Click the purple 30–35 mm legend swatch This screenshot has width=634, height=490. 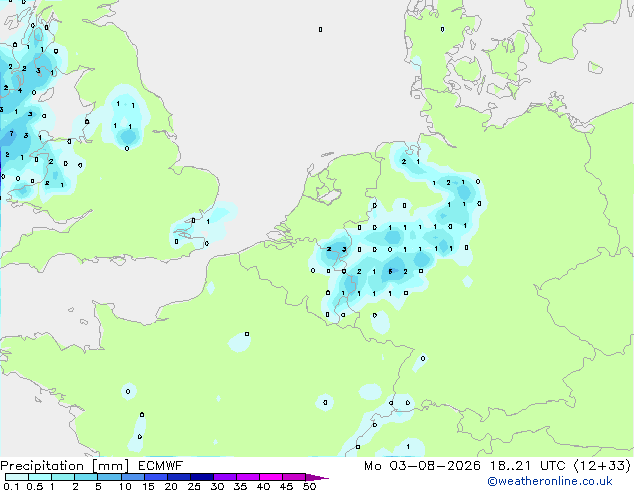[224, 477]
